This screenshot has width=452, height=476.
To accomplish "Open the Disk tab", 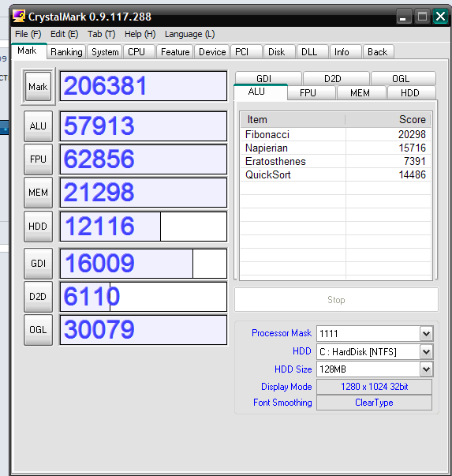I will click(276, 52).
